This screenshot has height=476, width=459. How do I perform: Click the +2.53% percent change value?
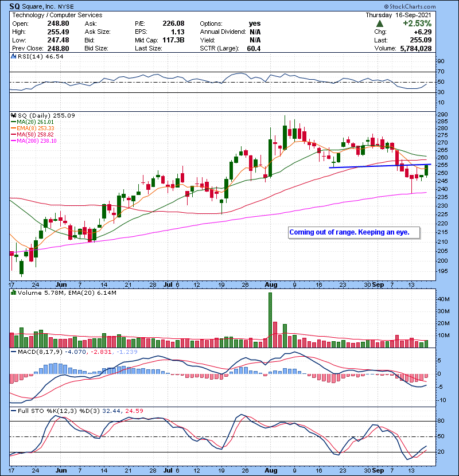(417, 24)
